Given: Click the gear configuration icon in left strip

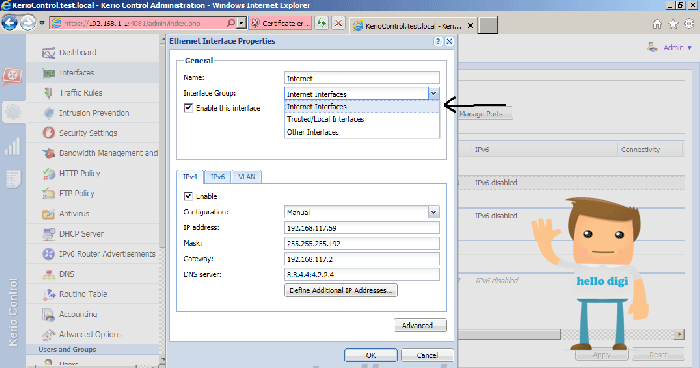Looking at the screenshot, I should [13, 112].
